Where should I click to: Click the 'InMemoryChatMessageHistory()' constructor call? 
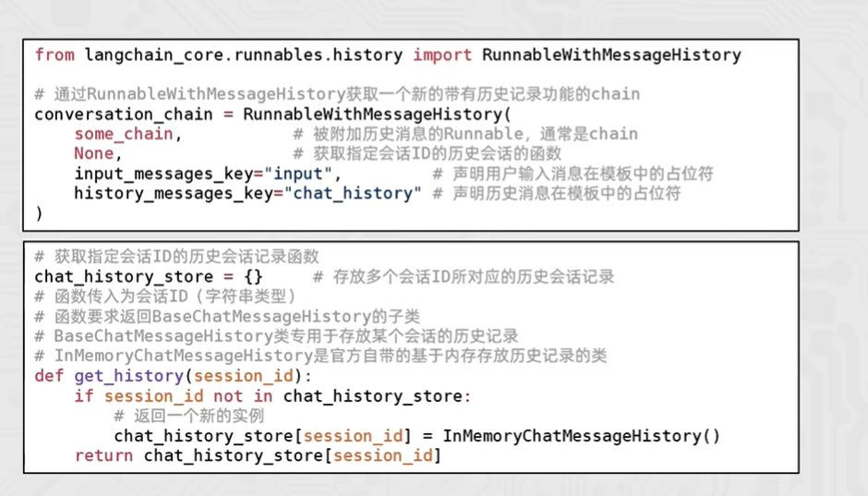point(581,436)
